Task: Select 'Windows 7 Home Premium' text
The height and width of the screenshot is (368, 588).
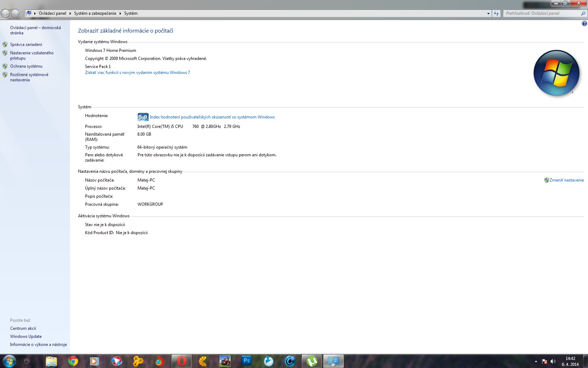Action: (111, 50)
